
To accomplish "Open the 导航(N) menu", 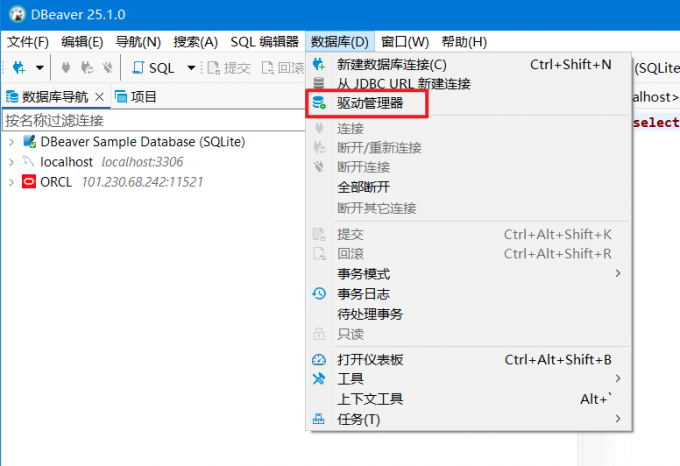I will 138,42.
